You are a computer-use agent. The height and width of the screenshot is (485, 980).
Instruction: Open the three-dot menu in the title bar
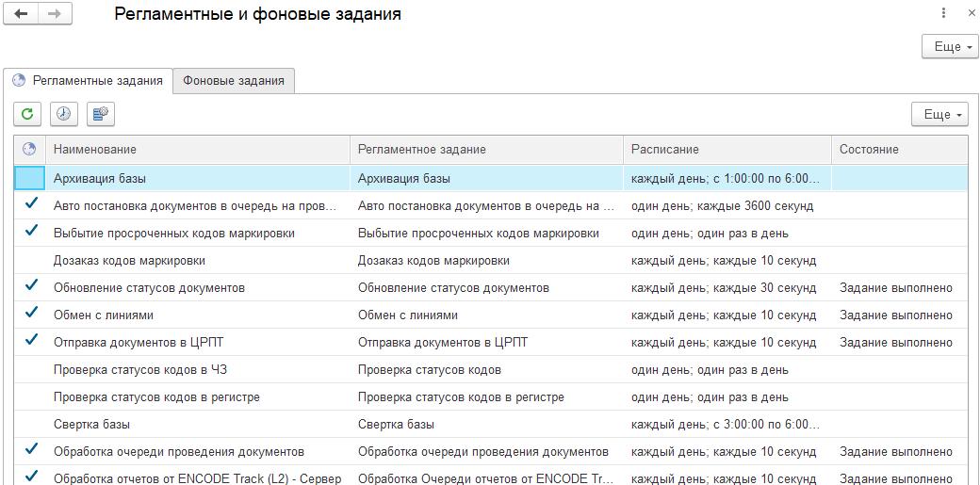coord(943,13)
